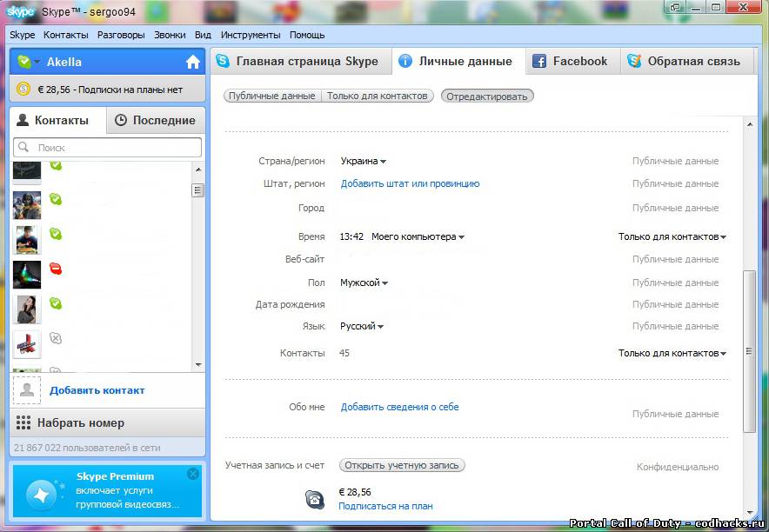The width and height of the screenshot is (769, 532).
Task: Click the Facebook logo icon in tab
Action: click(x=539, y=61)
